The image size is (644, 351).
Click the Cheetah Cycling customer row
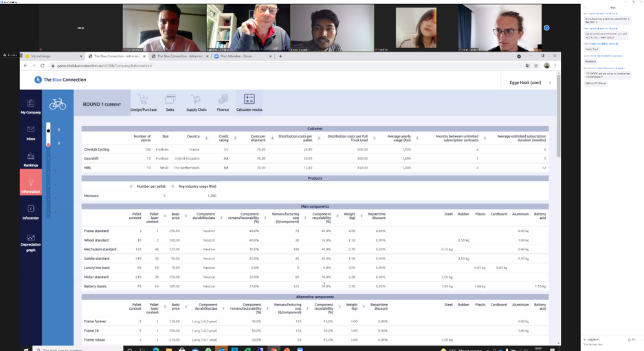coord(315,149)
